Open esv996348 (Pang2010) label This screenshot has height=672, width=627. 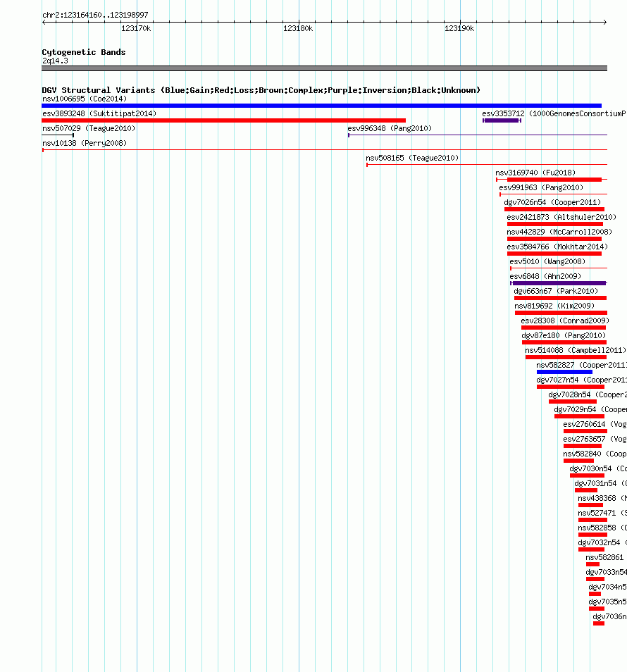(390, 128)
